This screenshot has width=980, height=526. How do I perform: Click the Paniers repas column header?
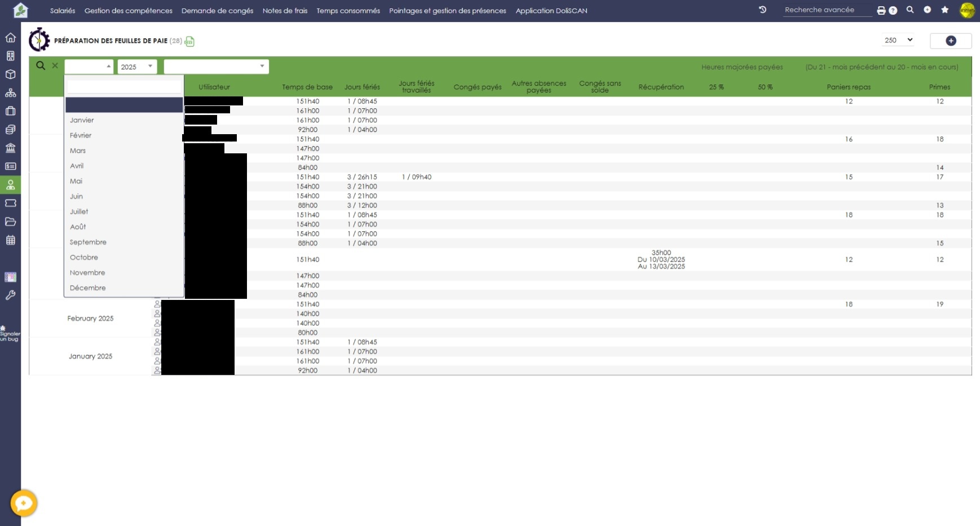[x=849, y=87]
